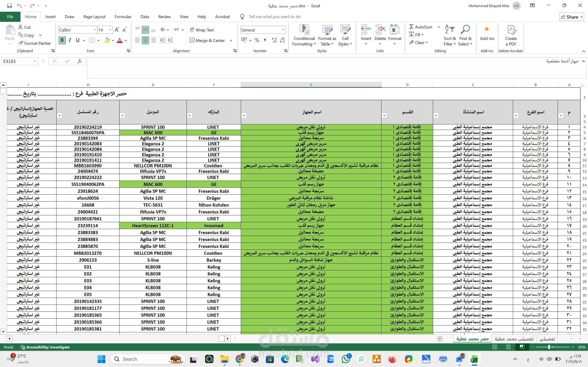Click the Redo arrow icon
This screenshot has width=588, height=367.
32,6
